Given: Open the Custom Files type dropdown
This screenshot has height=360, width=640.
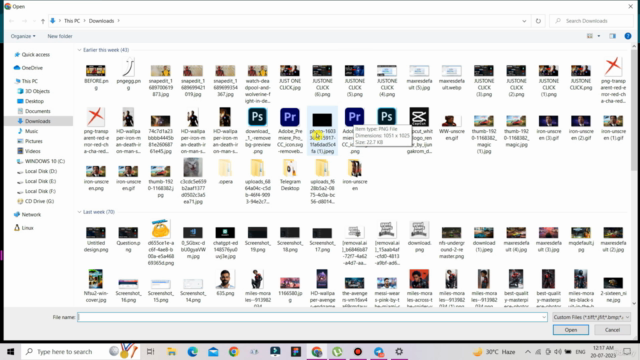Looking at the screenshot, I should coord(591,317).
